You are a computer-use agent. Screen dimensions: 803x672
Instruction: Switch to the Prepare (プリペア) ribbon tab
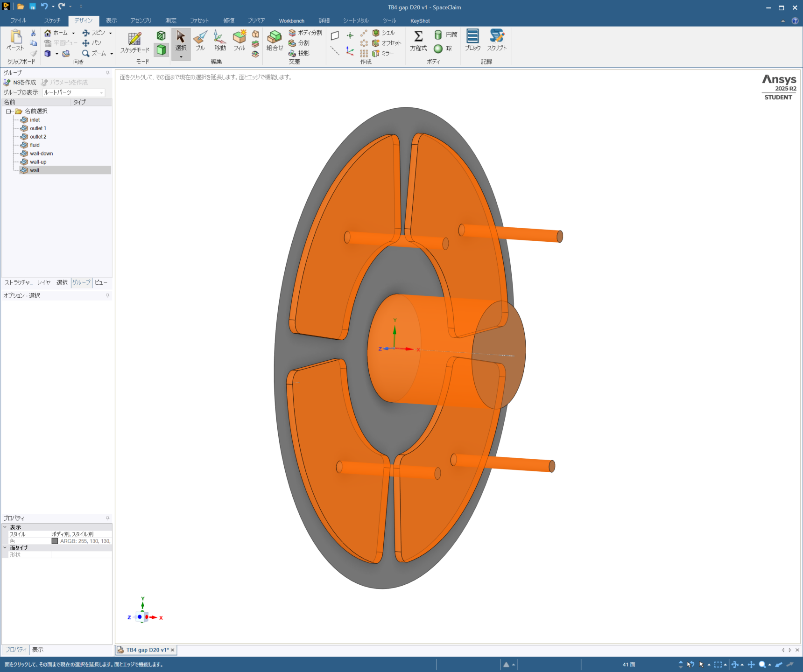click(x=256, y=21)
